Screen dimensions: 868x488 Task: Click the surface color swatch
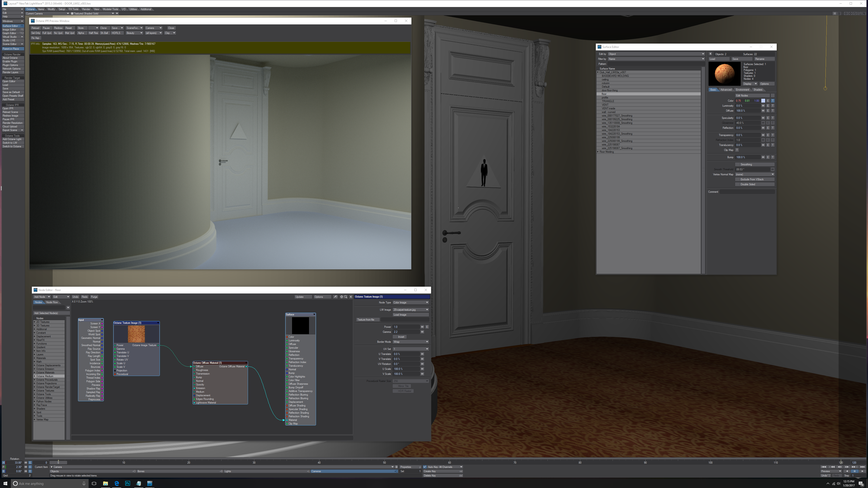tap(763, 101)
